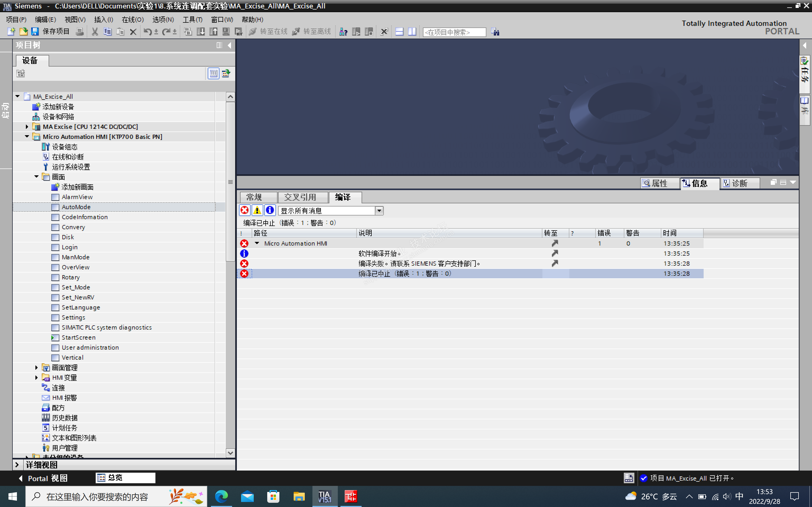The height and width of the screenshot is (507, 812).
Task: Click the Open project folder icon
Action: pos(23,31)
